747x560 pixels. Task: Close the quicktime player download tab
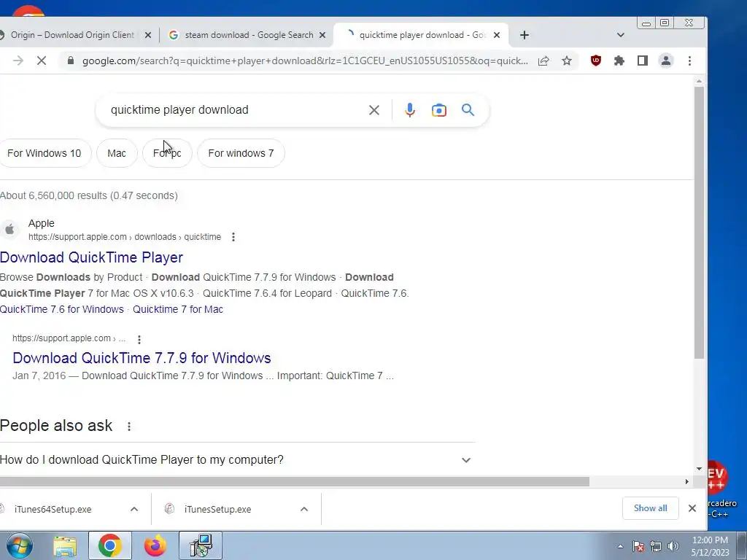(x=496, y=35)
